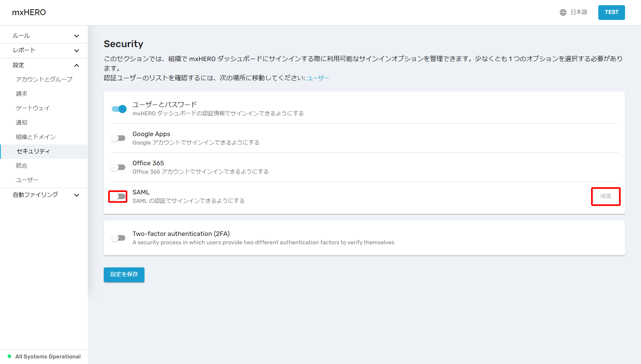Click the green status indicator dot

tap(10, 356)
